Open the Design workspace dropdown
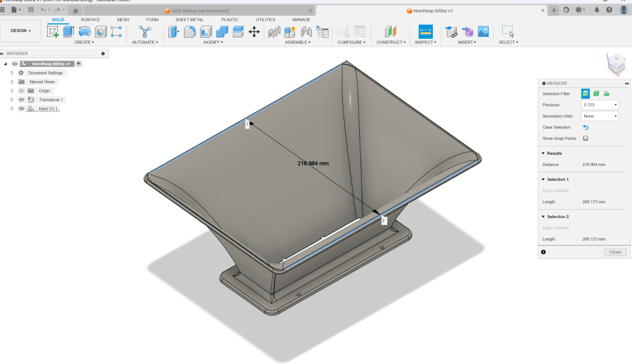 [x=21, y=31]
